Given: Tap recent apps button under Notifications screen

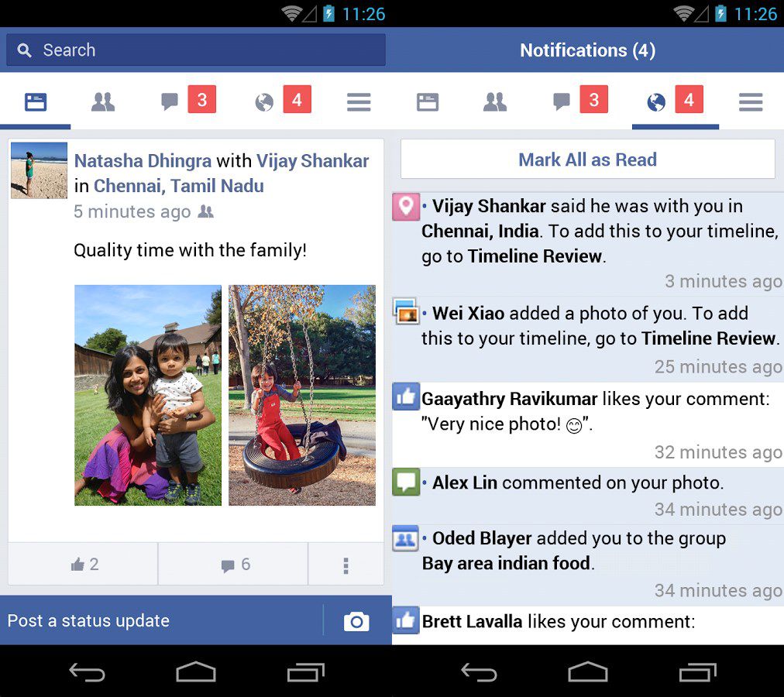Looking at the screenshot, I should click(x=698, y=672).
